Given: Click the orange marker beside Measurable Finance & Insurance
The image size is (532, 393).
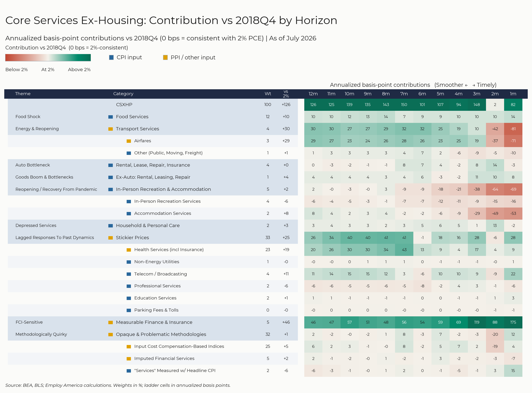Looking at the screenshot, I should 110,322.
